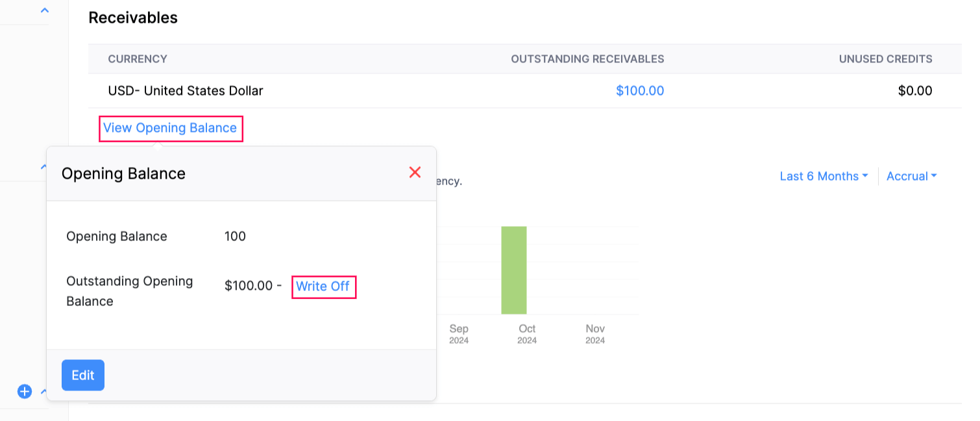
Task: Close the Opening Balance popup
Action: [x=415, y=172]
